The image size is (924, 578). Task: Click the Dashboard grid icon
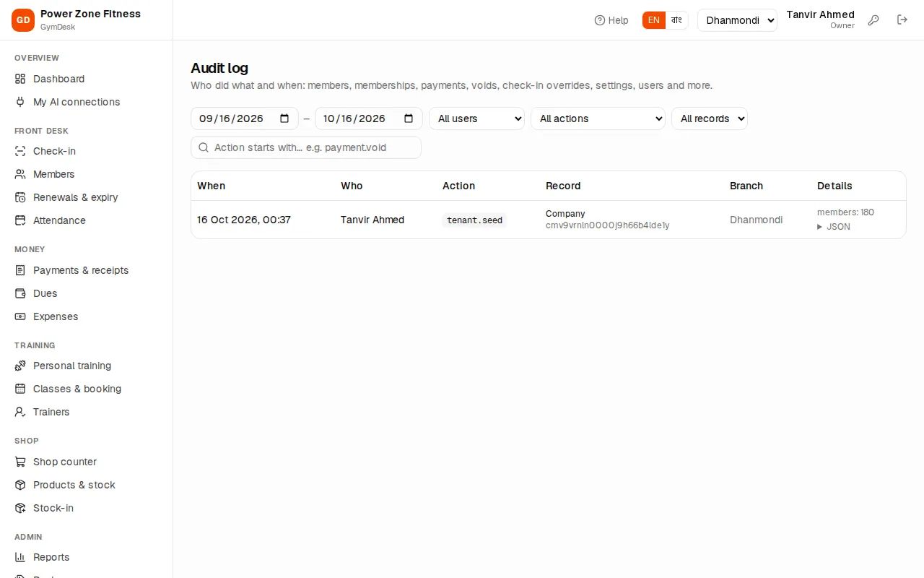point(20,79)
